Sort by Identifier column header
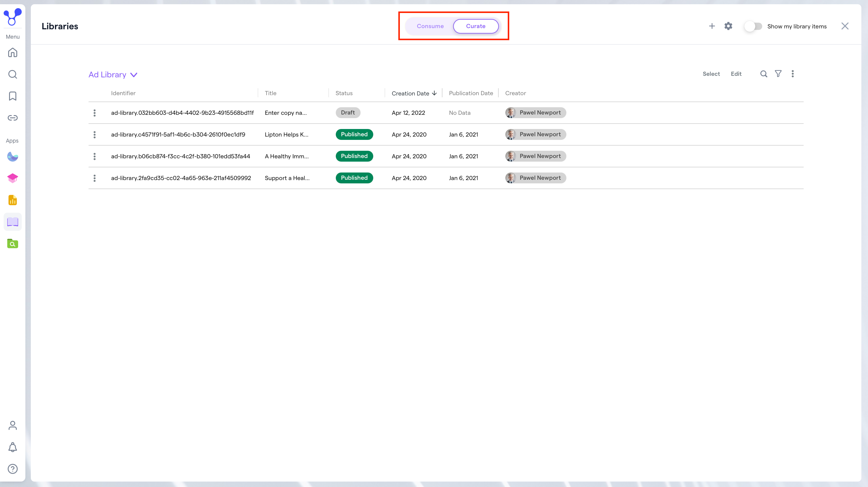 123,93
